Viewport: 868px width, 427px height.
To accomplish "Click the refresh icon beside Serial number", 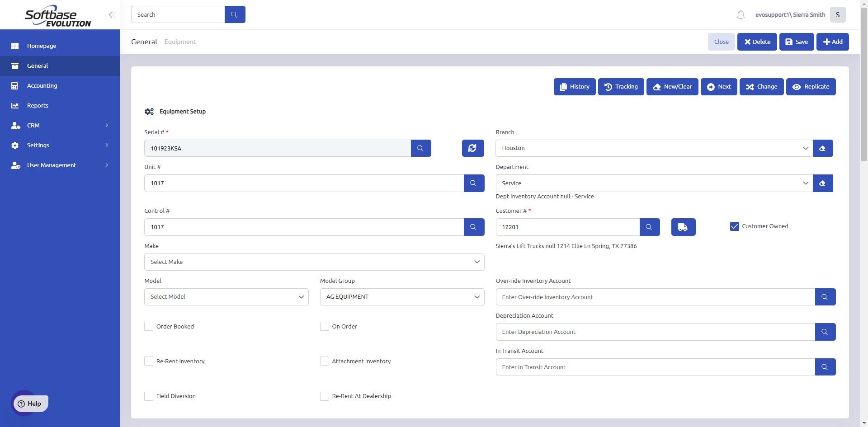I will point(473,148).
